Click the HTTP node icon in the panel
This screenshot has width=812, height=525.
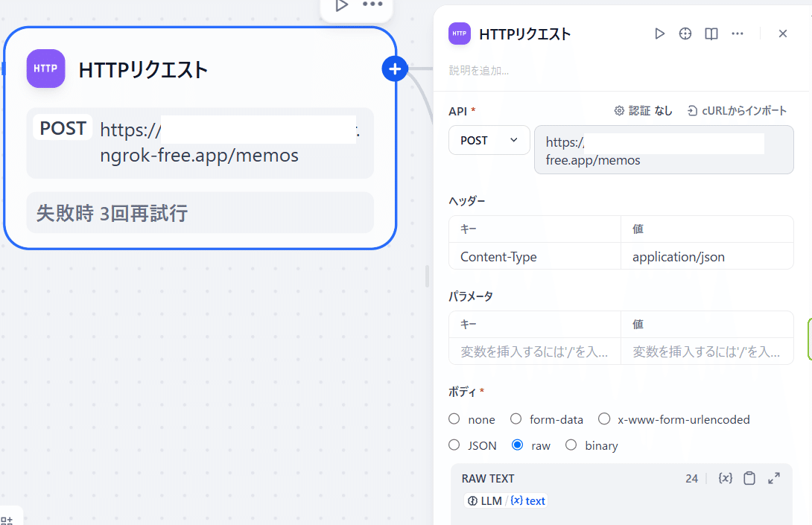pyautogui.click(x=459, y=34)
